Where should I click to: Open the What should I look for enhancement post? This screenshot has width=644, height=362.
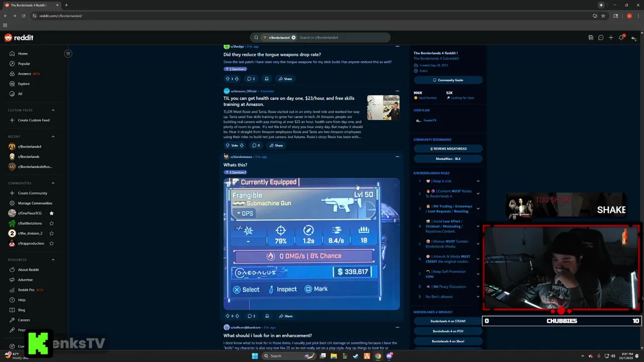tap(268, 335)
